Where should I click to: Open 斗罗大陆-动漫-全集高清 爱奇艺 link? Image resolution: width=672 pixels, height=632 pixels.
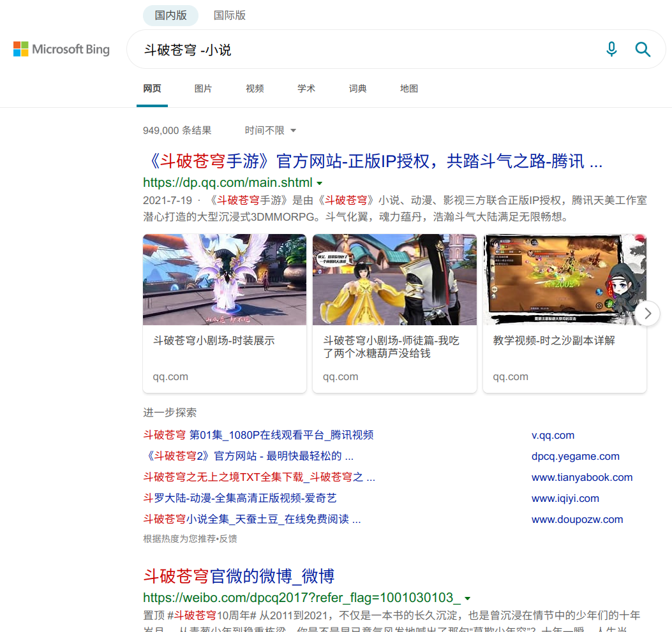pyautogui.click(x=240, y=498)
